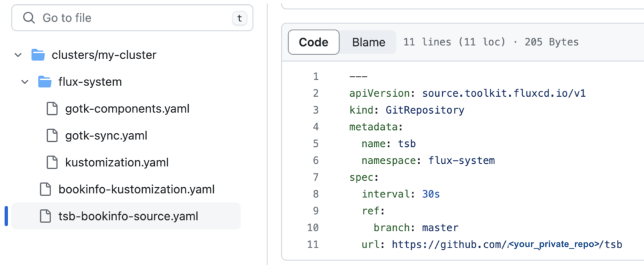Click the bookinfo-kustomization.yaml file icon

click(x=45, y=189)
